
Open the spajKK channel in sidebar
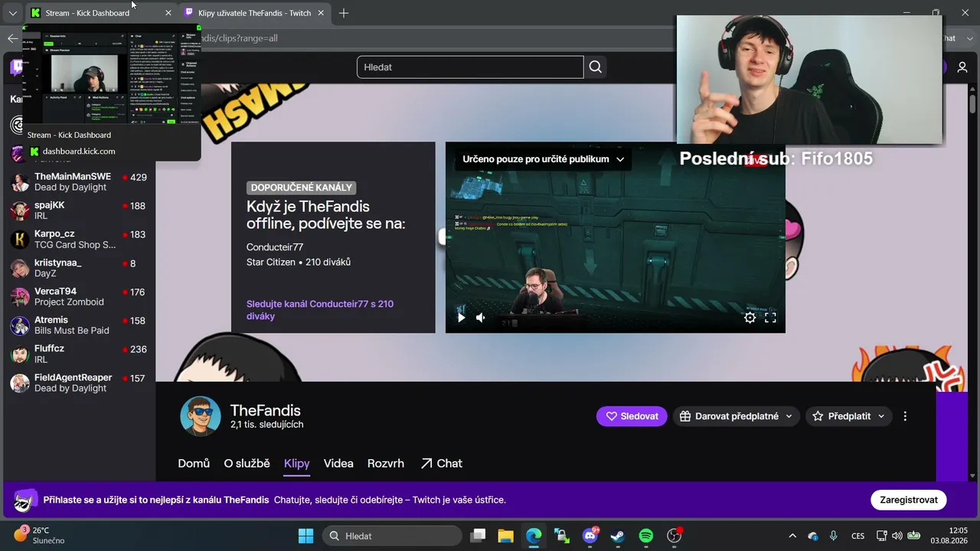tap(78, 210)
